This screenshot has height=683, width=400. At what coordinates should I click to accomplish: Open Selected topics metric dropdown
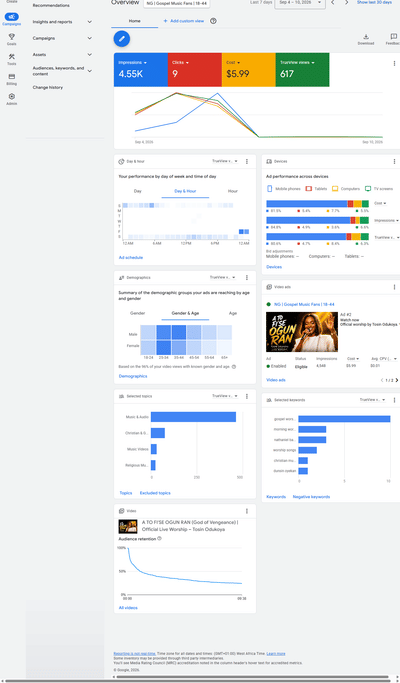tap(225, 396)
